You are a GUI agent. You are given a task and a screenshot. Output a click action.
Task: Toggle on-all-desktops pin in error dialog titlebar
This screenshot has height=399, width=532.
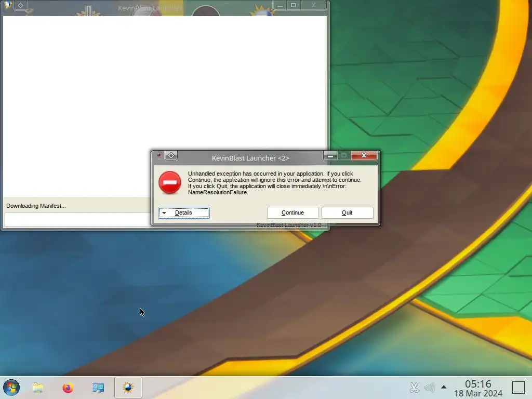(171, 156)
